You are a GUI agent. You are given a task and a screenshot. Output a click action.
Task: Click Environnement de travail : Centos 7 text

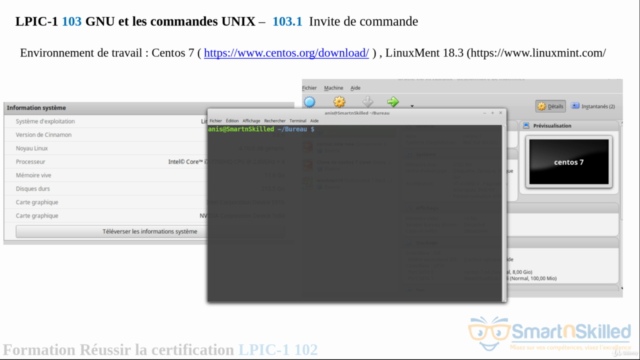pos(107,53)
